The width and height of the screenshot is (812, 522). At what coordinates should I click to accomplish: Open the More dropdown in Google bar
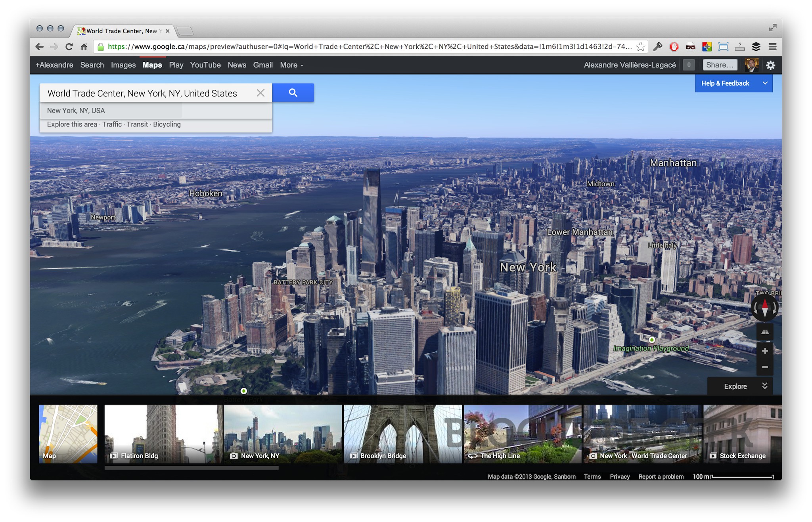click(291, 65)
